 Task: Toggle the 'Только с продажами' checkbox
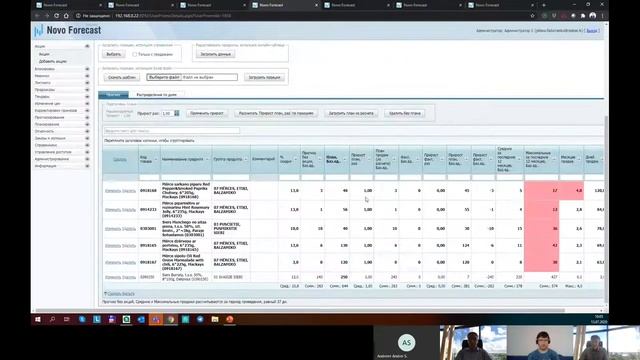(135, 54)
